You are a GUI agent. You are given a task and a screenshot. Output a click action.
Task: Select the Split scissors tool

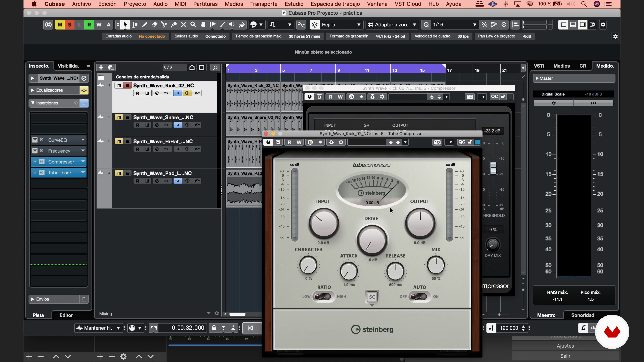tap(164, 24)
